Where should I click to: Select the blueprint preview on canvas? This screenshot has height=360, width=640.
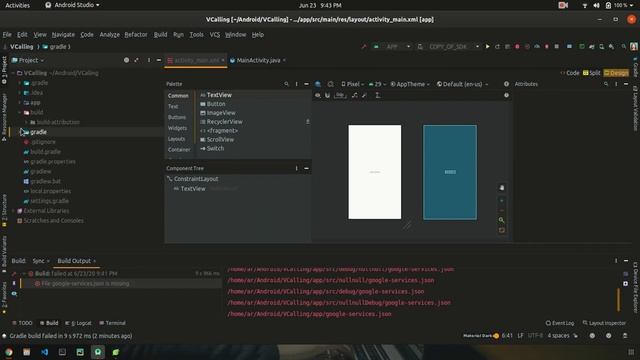pyautogui.click(x=450, y=172)
